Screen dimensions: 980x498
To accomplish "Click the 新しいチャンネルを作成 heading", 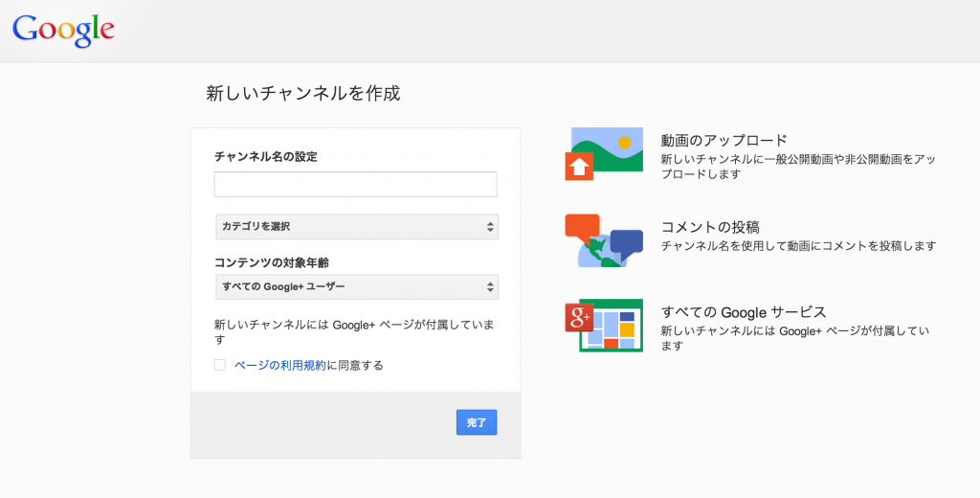I will [x=303, y=94].
